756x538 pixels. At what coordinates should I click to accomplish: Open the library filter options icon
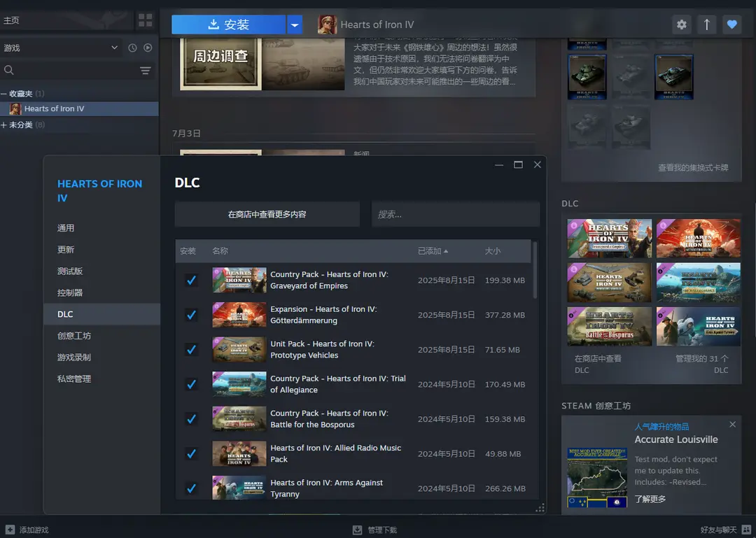click(x=145, y=70)
